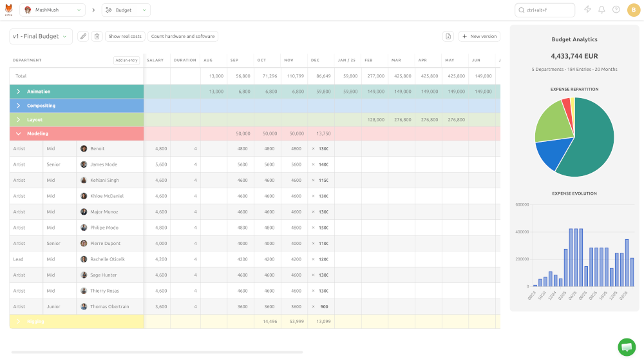Click the Kitsu fox logo
The image size is (644, 363).
click(x=8, y=10)
